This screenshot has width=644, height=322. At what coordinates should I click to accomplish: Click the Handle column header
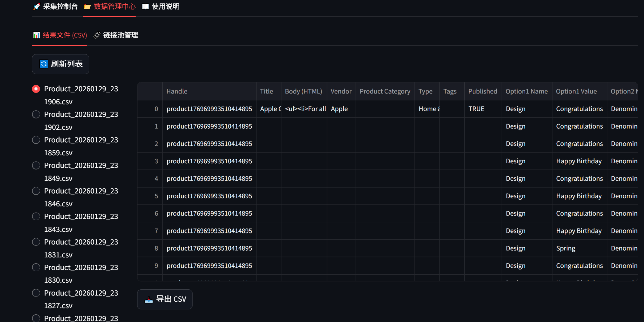click(177, 91)
